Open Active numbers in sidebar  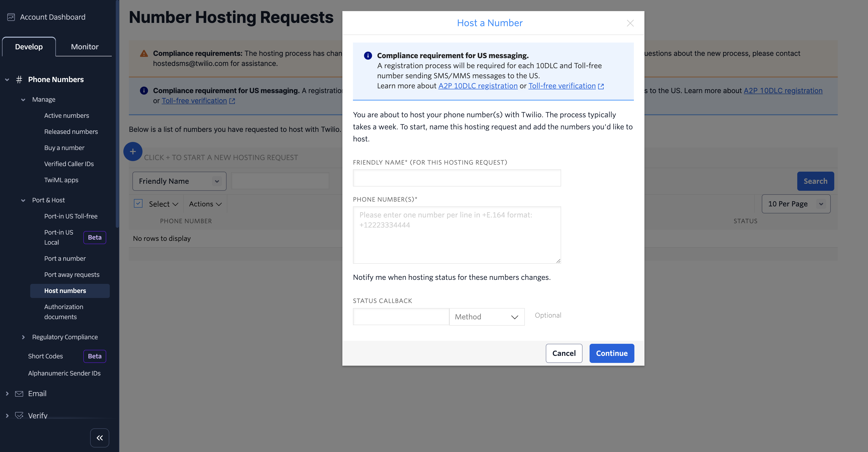(x=66, y=116)
